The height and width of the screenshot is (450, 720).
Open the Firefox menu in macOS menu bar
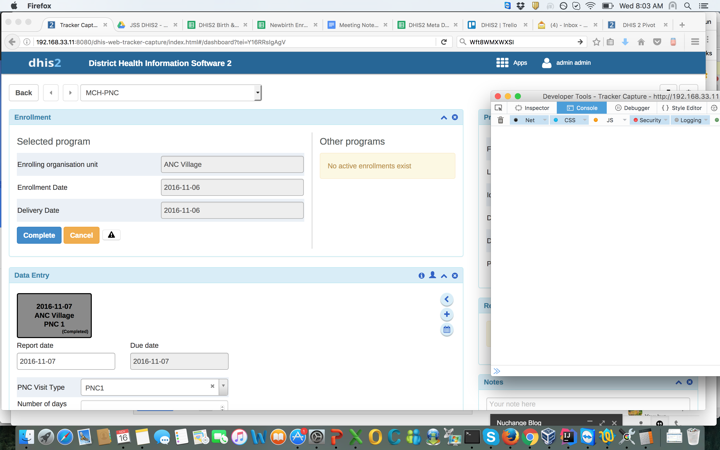tap(39, 6)
